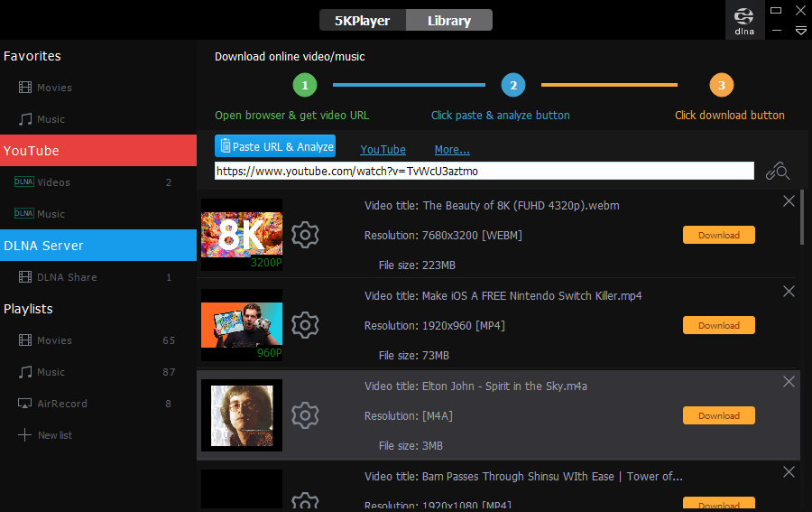Click 'Click download button' text

click(730, 116)
